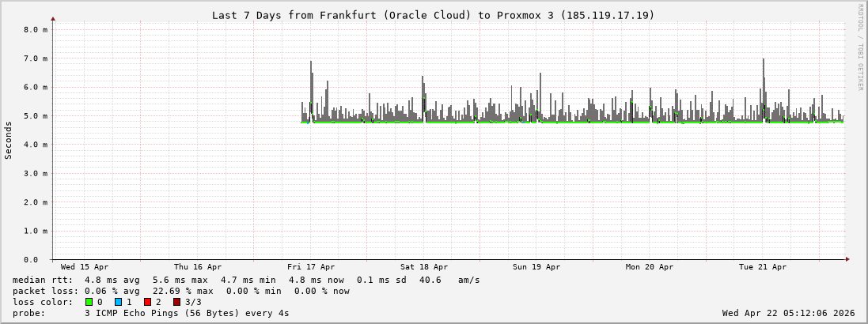The height and width of the screenshot is (324, 868).
Task: Select the Tue 21 Apr date label
Action: (x=763, y=267)
